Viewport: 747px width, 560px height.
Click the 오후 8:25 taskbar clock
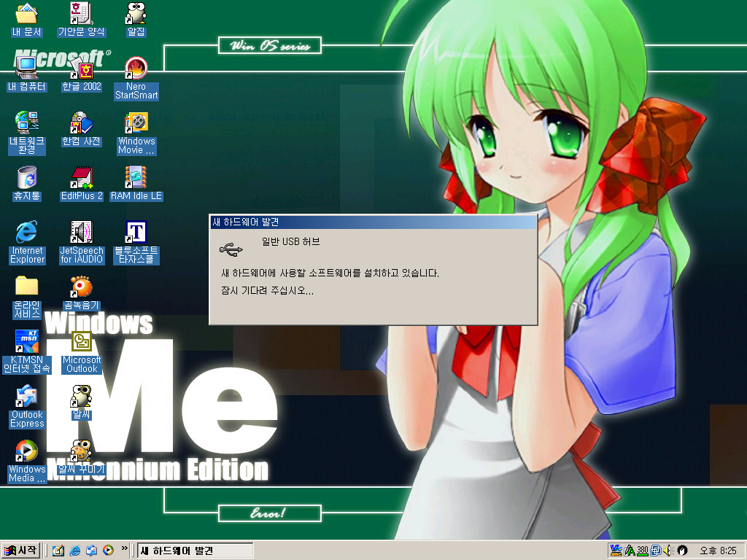tap(718, 551)
